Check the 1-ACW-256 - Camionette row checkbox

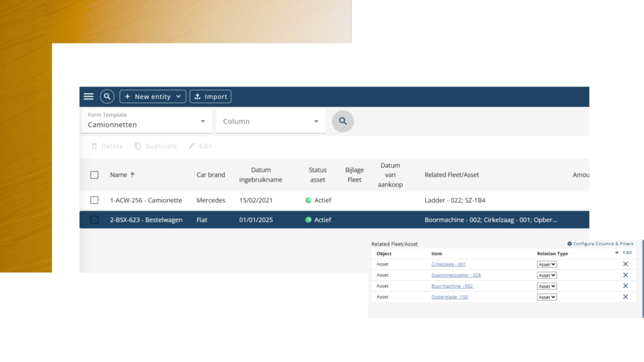click(94, 200)
